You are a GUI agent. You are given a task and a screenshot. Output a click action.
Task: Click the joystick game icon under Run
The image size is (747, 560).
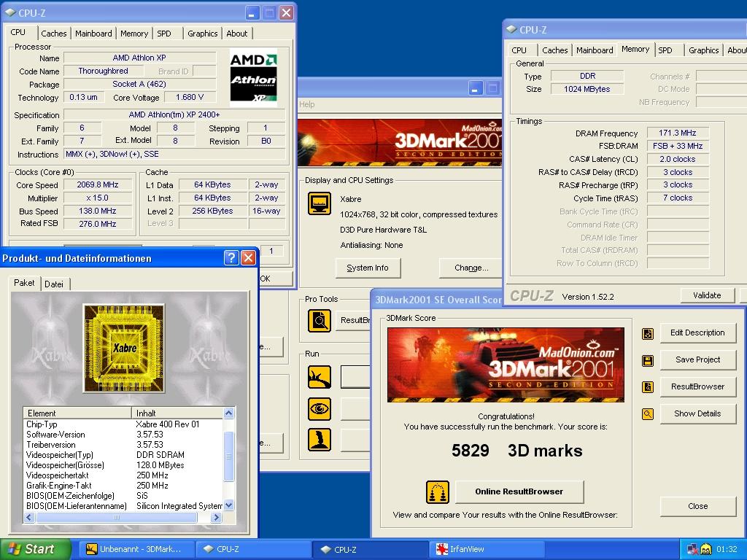click(x=320, y=440)
